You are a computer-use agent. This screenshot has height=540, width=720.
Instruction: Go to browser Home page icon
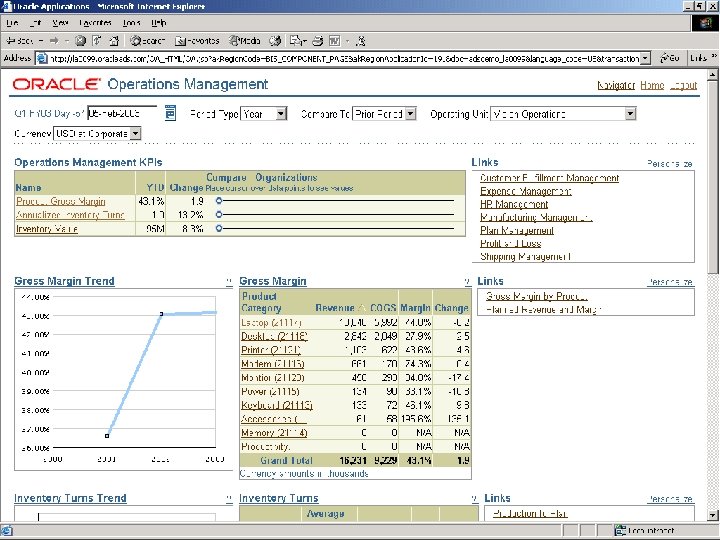[114, 41]
